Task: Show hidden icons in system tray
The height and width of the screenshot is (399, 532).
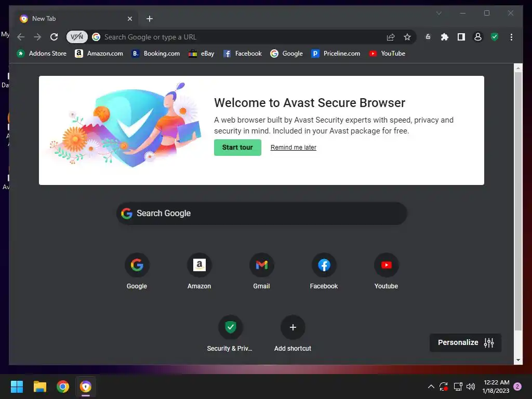Action: pyautogui.click(x=431, y=387)
